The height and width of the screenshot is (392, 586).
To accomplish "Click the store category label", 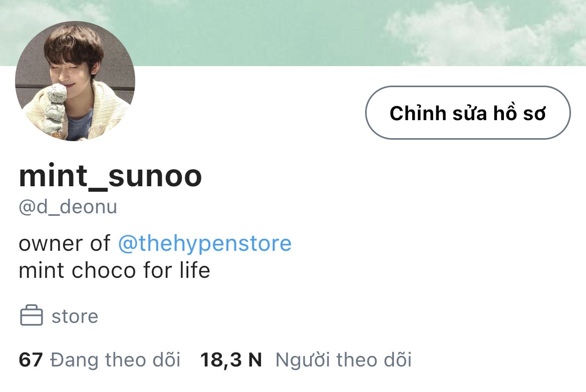I will [x=75, y=316].
